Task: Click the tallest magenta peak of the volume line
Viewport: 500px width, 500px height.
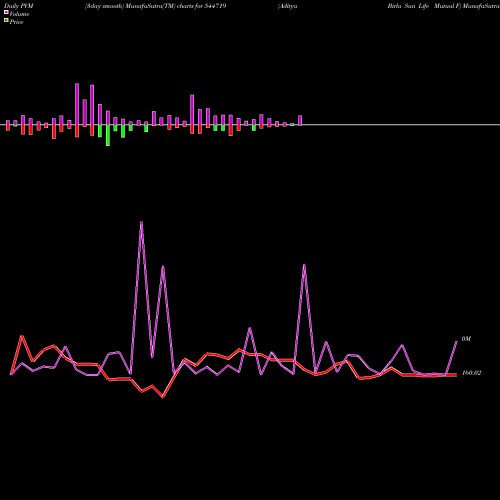Action: (141, 222)
